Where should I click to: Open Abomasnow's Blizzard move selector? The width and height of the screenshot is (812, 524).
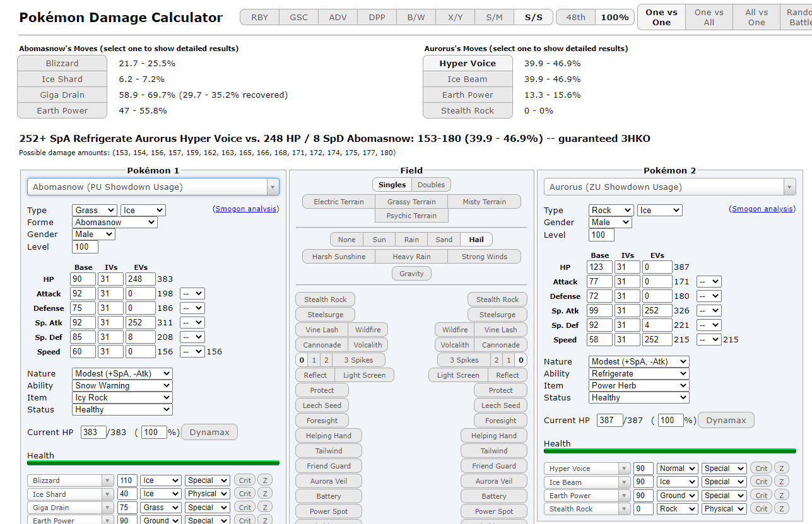pyautogui.click(x=71, y=480)
